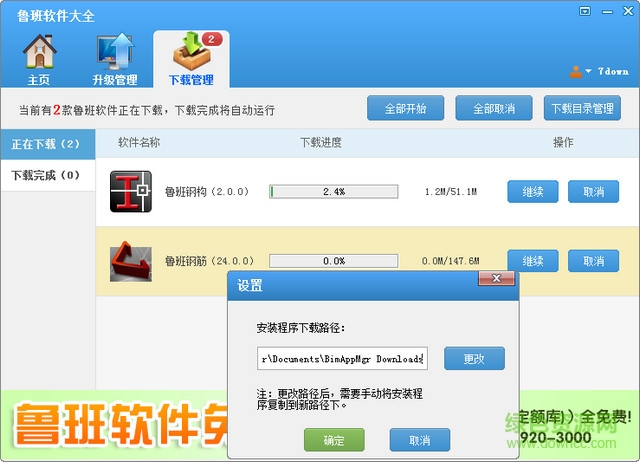
Task: Click the 鲁班钢构 (2.0.0) name
Action: tap(207, 191)
